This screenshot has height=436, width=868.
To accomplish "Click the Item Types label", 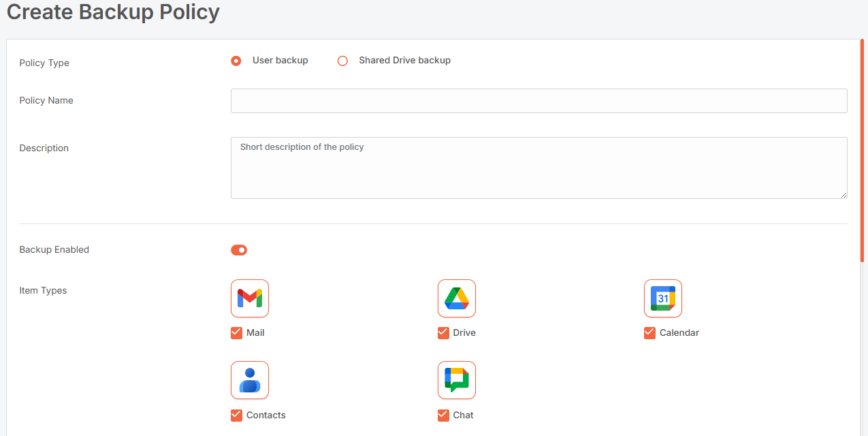I will [x=43, y=290].
